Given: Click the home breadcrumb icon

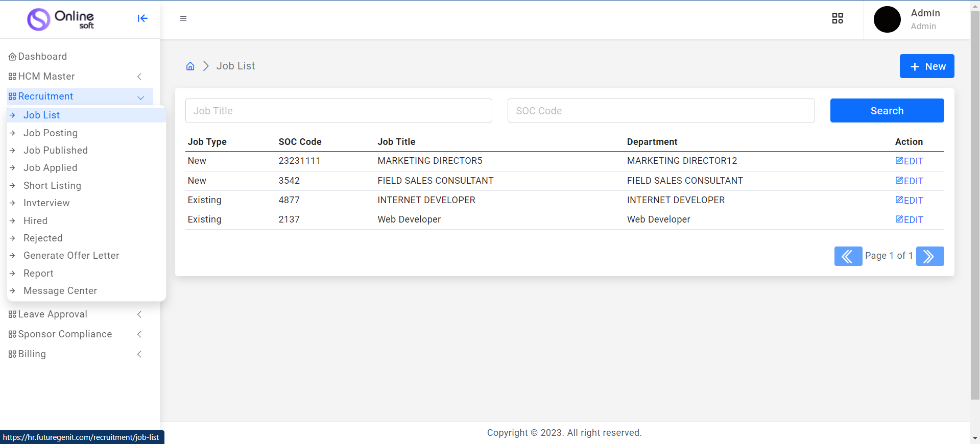Looking at the screenshot, I should tap(190, 66).
